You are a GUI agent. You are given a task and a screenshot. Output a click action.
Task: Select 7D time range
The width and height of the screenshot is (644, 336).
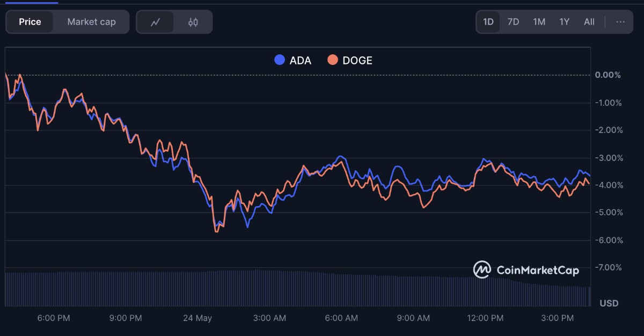point(513,22)
